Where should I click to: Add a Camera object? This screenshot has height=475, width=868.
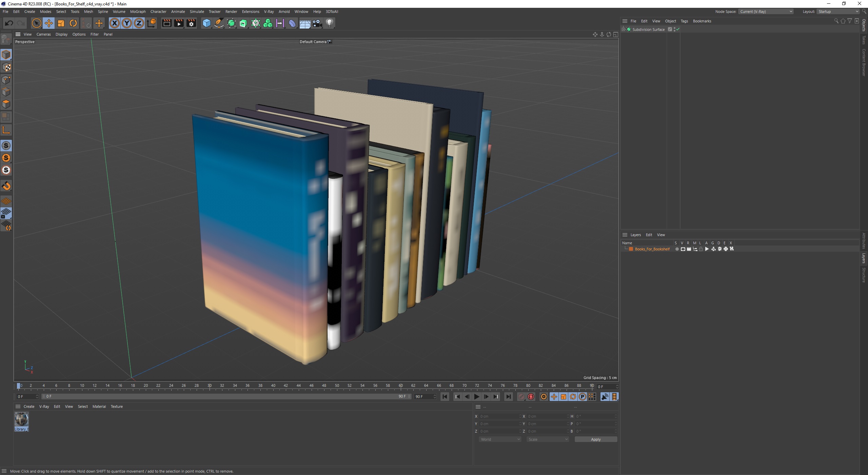click(317, 23)
